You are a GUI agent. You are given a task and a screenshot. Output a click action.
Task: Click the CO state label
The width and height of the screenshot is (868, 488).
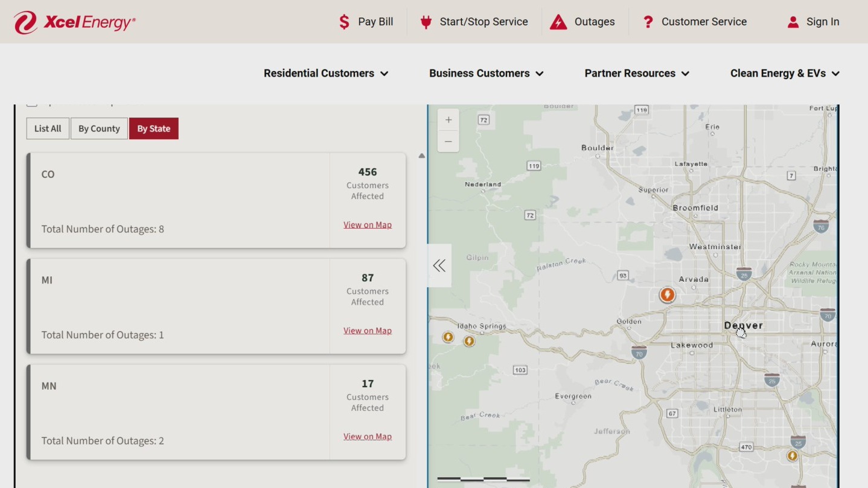coord(48,174)
